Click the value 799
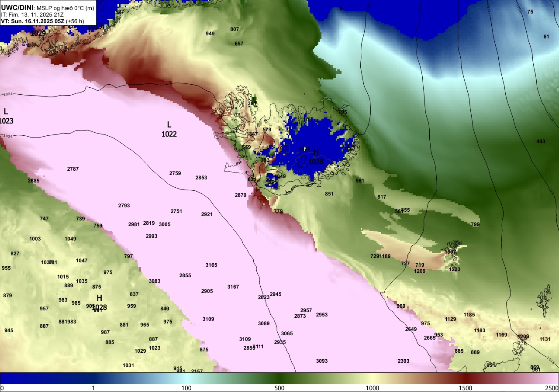The height and width of the screenshot is (392, 559). click(x=475, y=224)
